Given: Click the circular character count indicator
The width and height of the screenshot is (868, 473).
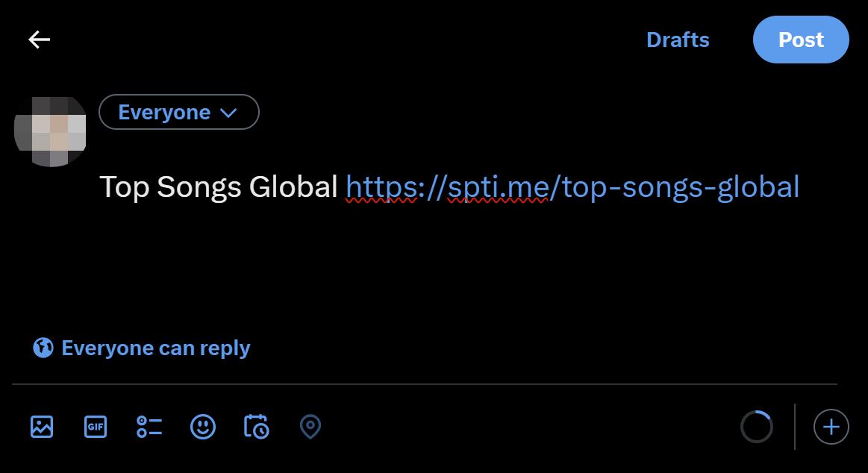Looking at the screenshot, I should tap(757, 427).
